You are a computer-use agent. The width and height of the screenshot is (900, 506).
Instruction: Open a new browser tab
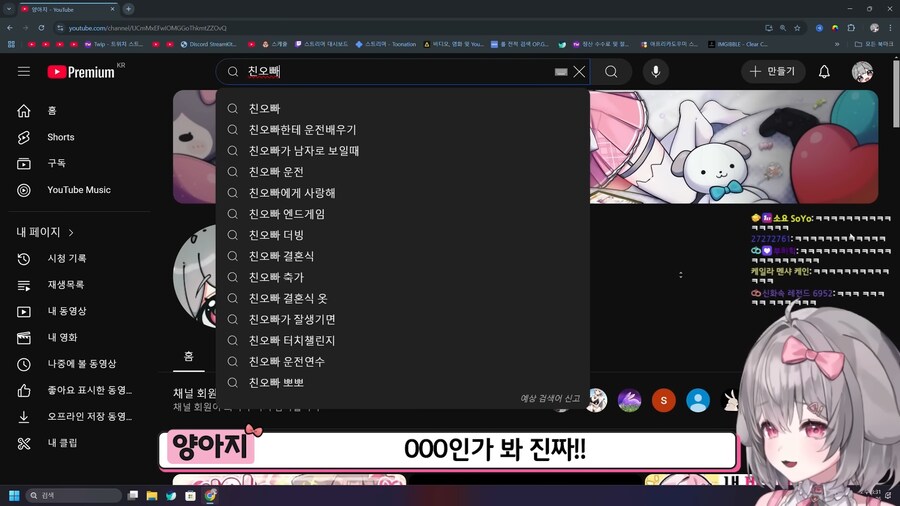point(129,9)
